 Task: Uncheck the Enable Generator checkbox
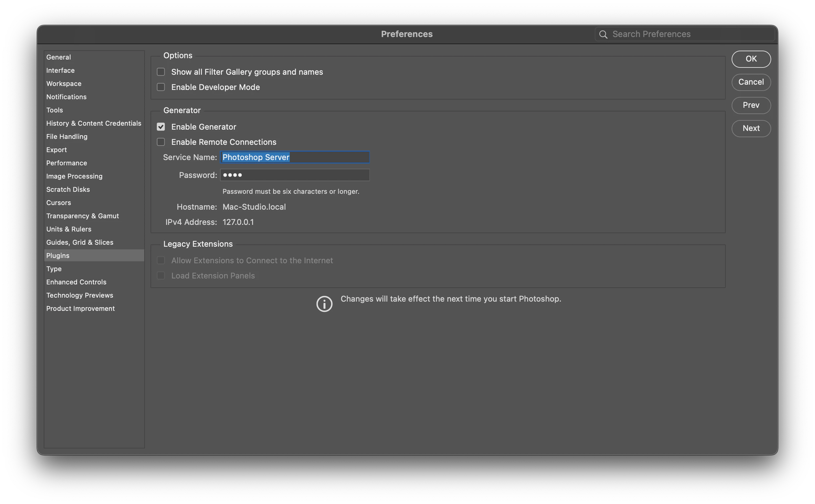coord(161,127)
